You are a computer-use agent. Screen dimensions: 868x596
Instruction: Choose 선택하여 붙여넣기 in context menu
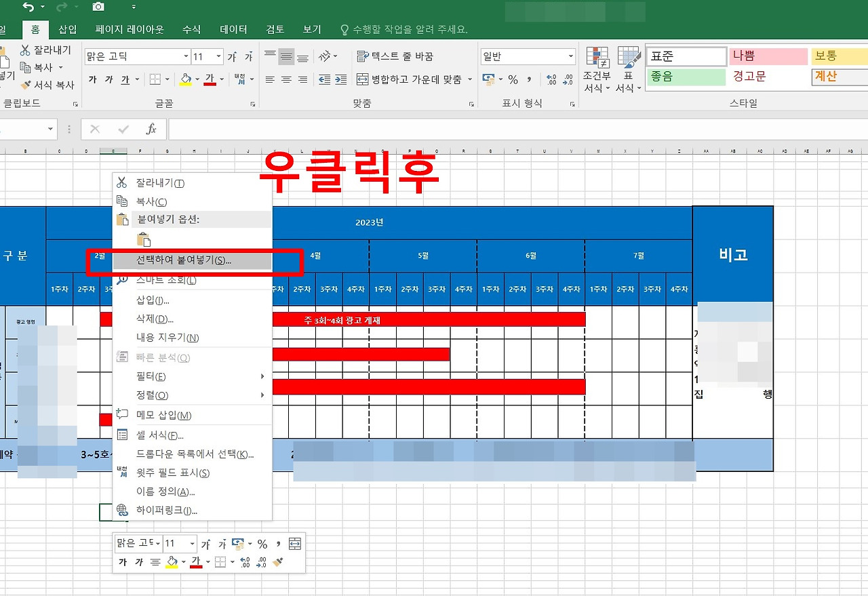coord(193,260)
